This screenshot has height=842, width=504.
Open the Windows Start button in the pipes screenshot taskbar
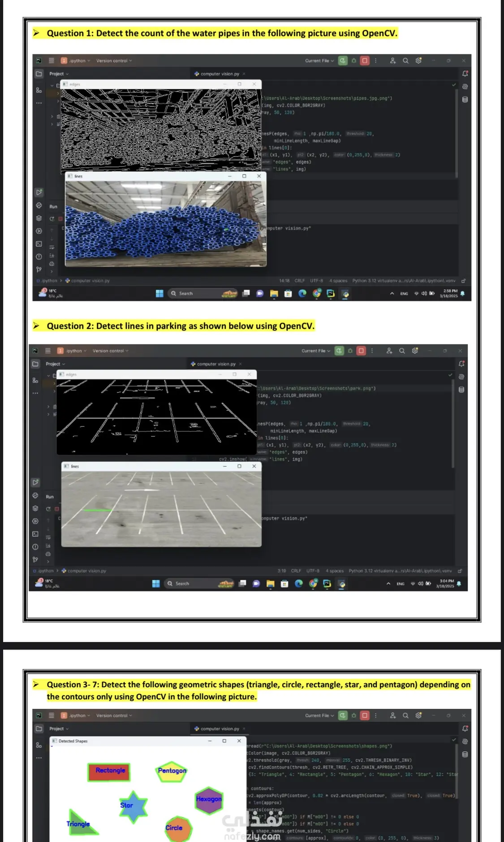[159, 293]
